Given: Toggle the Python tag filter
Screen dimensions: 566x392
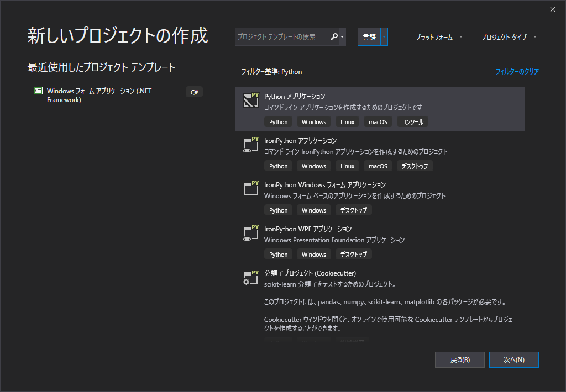Looking at the screenshot, I should [x=278, y=121].
